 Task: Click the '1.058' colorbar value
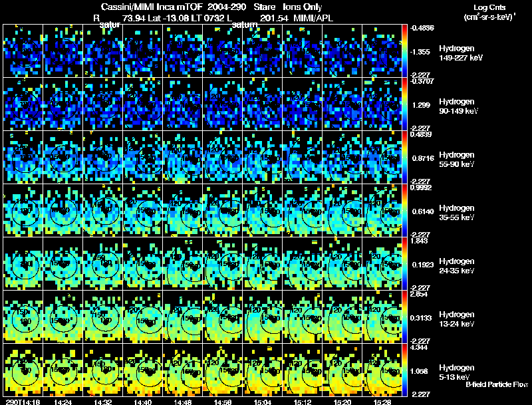pos(421,372)
